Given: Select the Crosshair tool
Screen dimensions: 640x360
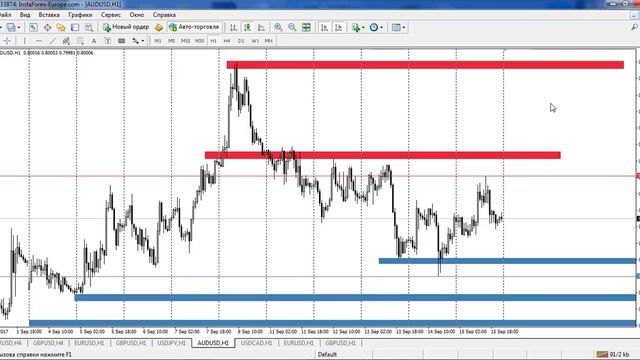Looking at the screenshot, I should point(7,41).
